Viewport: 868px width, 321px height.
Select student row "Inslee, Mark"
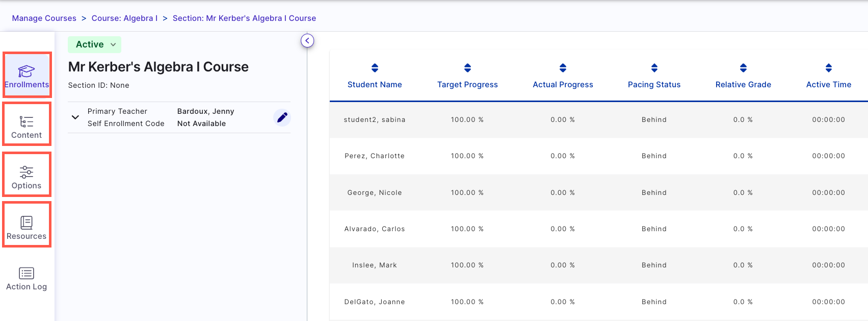[x=599, y=265]
